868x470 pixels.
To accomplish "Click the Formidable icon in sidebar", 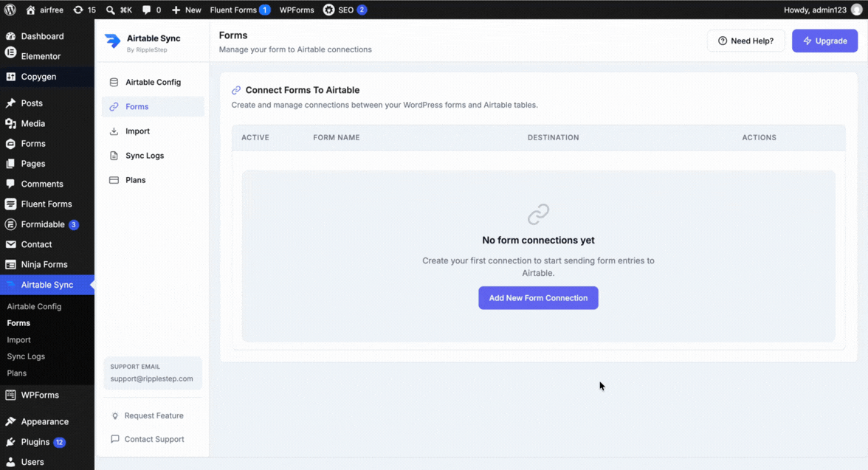I will click(10, 224).
